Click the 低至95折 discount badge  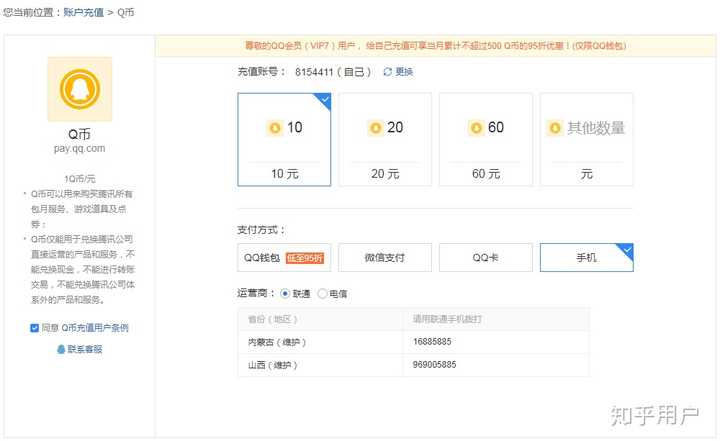pyautogui.click(x=304, y=258)
